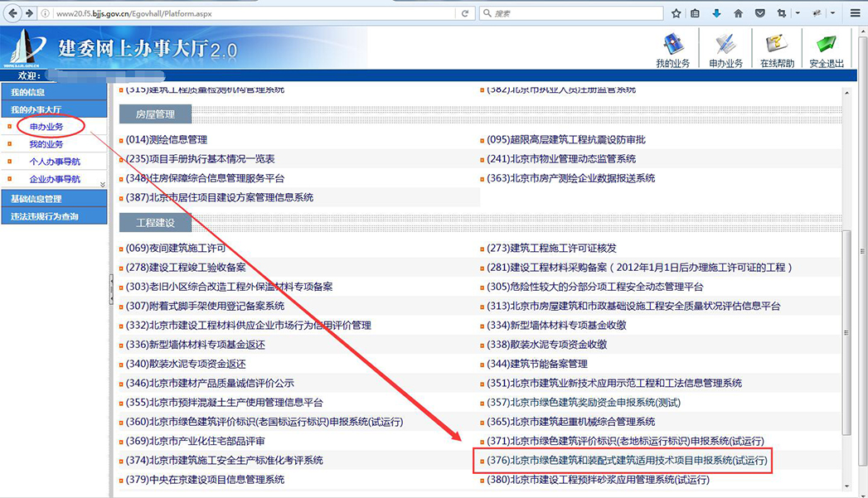Reload the page with the refresh icon
The image size is (868, 498).
(465, 13)
